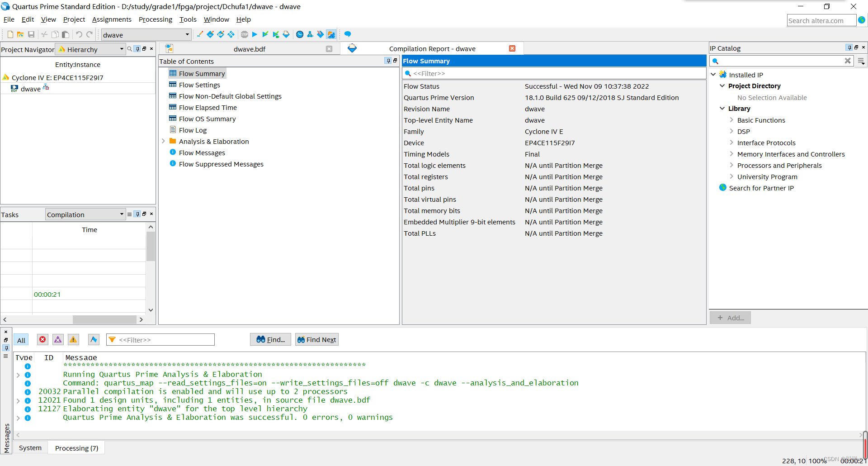
Task: Click Search for Partner IP link
Action: click(761, 188)
